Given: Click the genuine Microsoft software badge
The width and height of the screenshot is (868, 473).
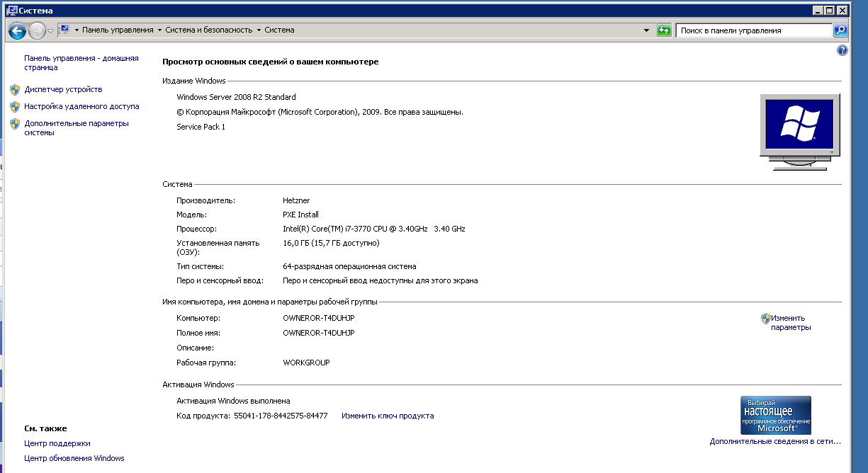Looking at the screenshot, I should pos(775,415).
